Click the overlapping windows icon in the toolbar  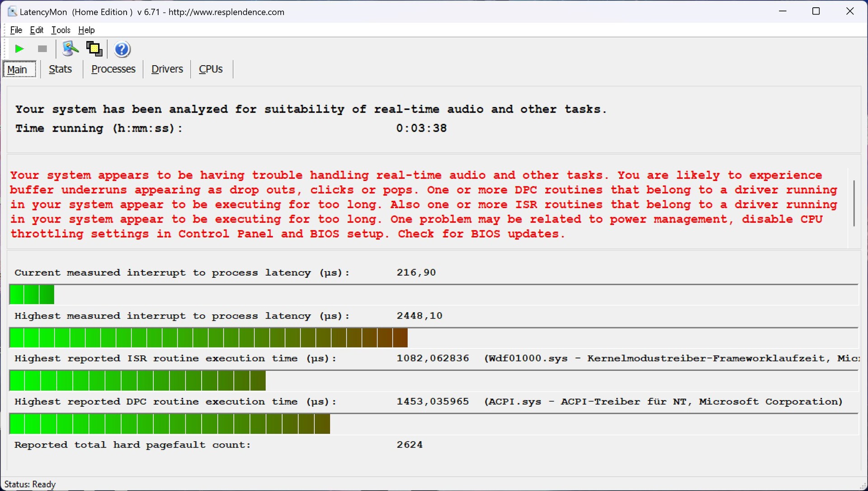(94, 49)
